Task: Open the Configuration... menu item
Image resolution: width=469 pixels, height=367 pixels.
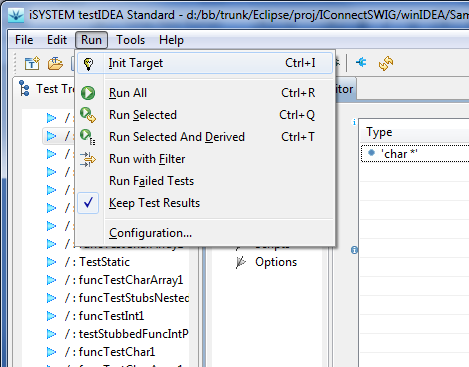Action: point(150,233)
